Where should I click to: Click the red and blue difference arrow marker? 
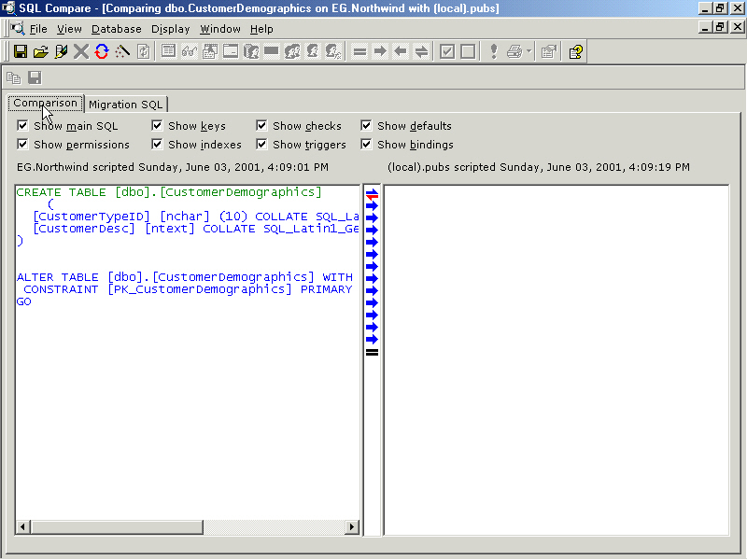[x=372, y=193]
